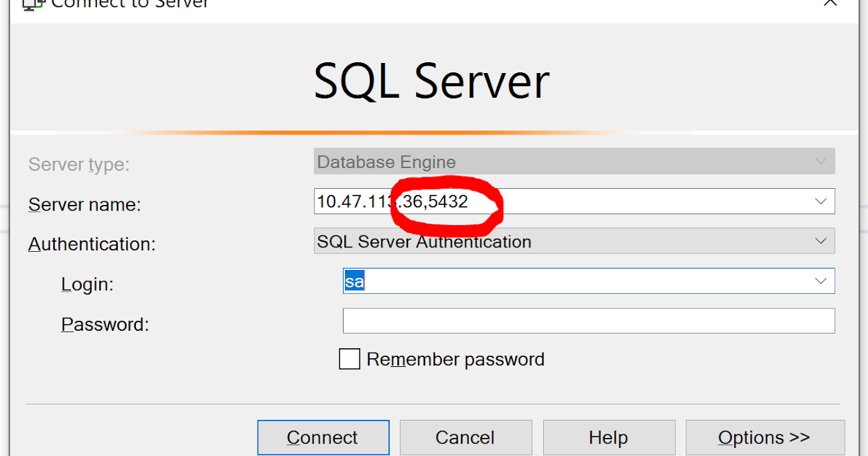Expand the Login name dropdown

point(821,281)
